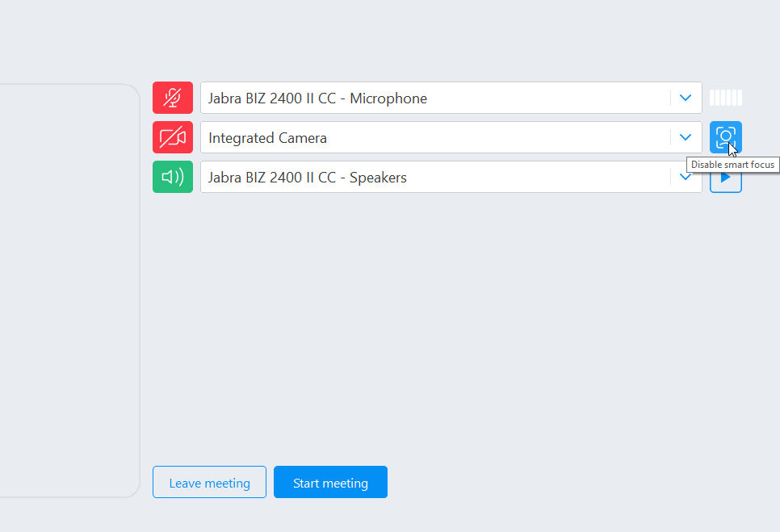Select the green loudspeaker icon
Image resolution: width=780 pixels, height=532 pixels.
click(173, 177)
